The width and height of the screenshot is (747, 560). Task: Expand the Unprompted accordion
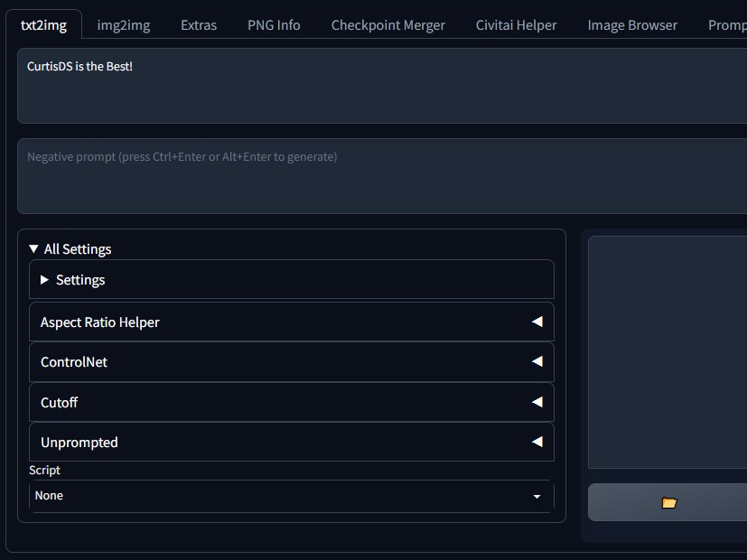coord(292,443)
